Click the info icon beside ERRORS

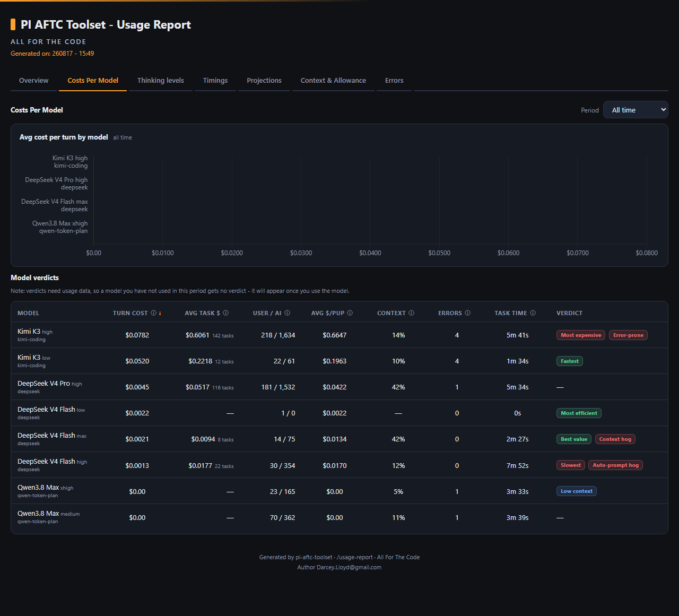pos(467,313)
